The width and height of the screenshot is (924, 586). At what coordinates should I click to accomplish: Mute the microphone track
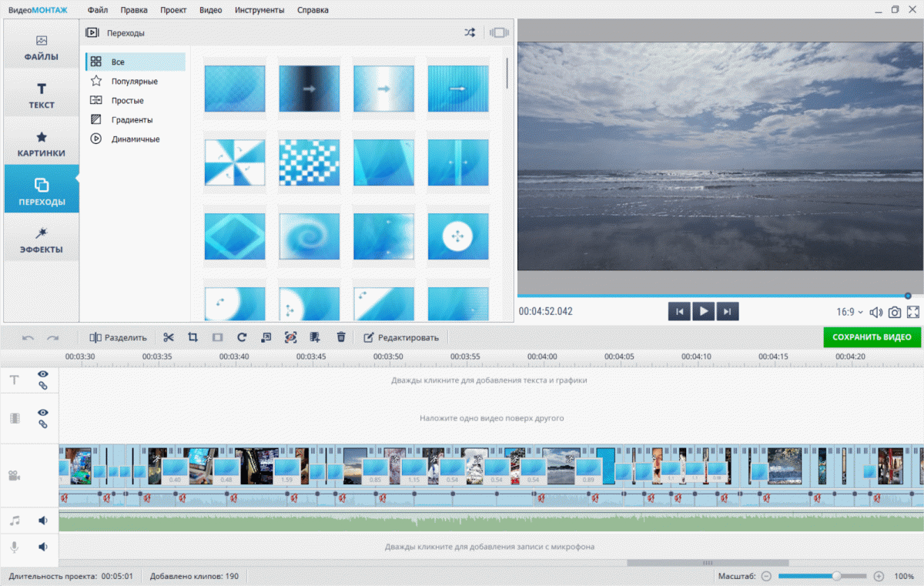point(43,547)
